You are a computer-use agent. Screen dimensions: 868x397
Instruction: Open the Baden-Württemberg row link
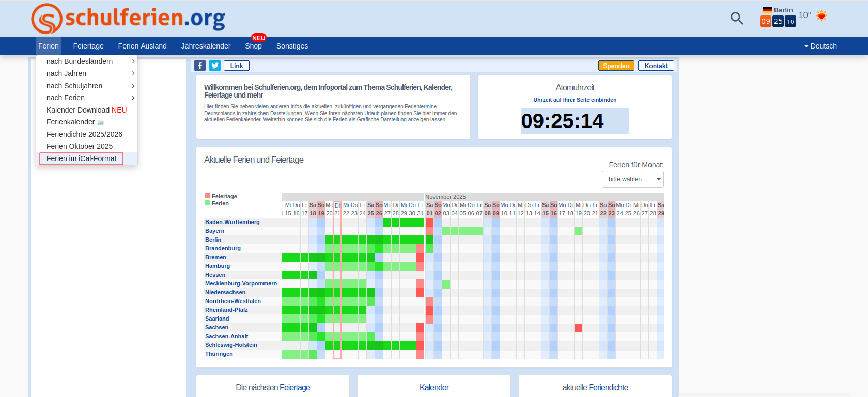[x=232, y=222]
